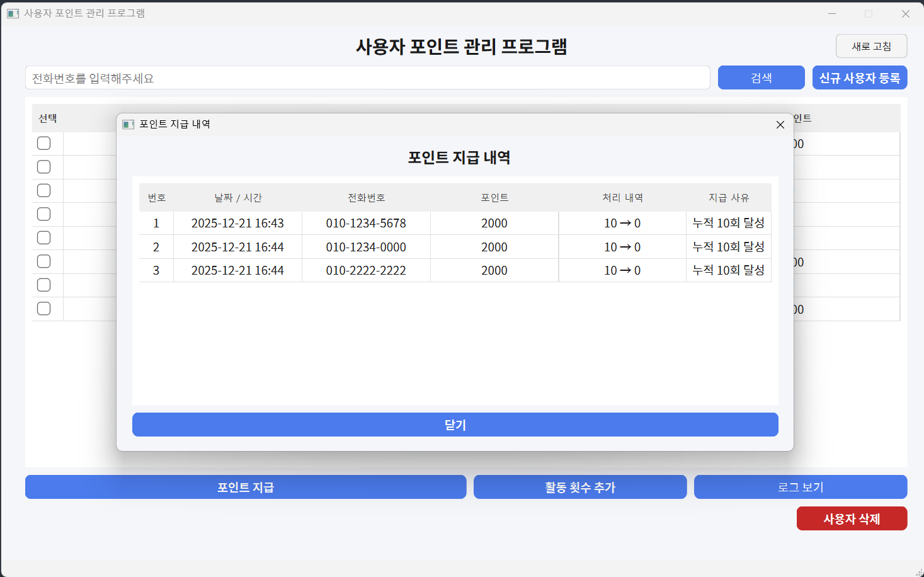Select phone number 010-1234-5678 cell

pyautogui.click(x=366, y=223)
